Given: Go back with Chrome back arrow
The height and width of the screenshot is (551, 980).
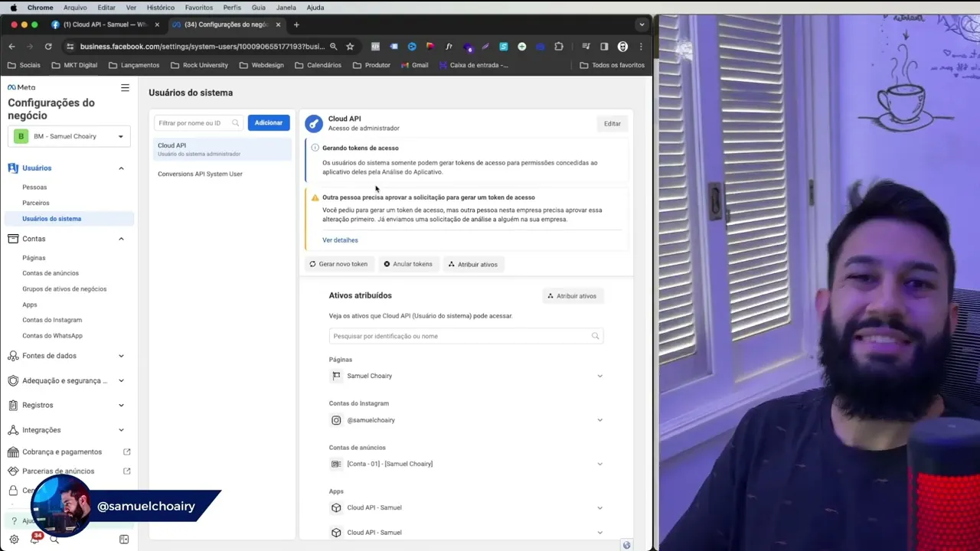Looking at the screenshot, I should pyautogui.click(x=14, y=47).
